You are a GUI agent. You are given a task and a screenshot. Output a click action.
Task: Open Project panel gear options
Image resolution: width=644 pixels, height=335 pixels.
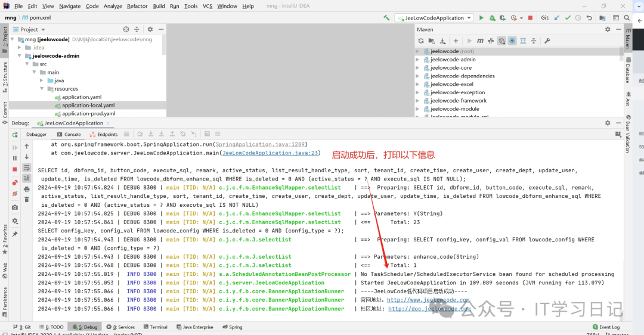coord(150,30)
